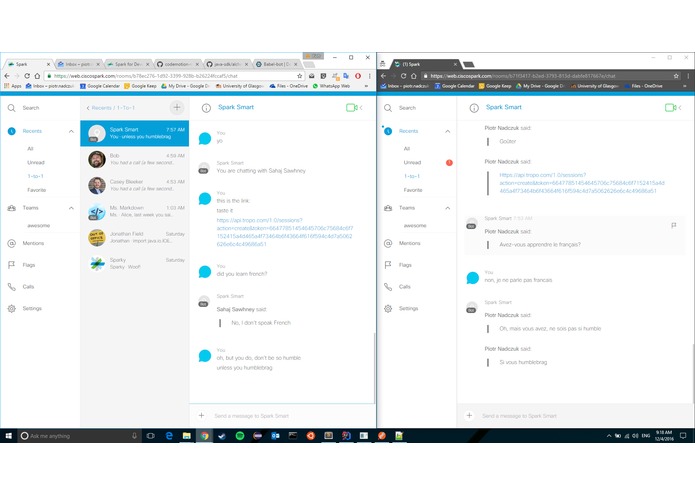Click the Teams icon in left sidebar
The height and width of the screenshot is (494, 695).
(x=12, y=208)
